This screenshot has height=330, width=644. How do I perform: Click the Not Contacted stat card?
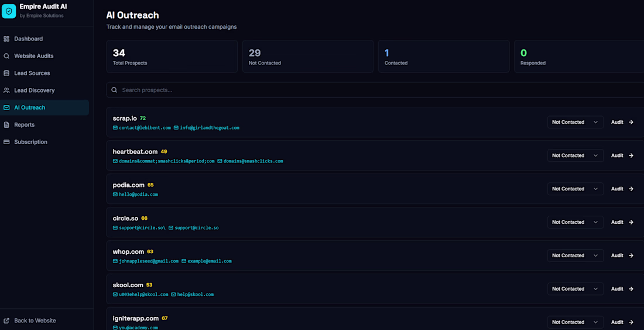307,56
